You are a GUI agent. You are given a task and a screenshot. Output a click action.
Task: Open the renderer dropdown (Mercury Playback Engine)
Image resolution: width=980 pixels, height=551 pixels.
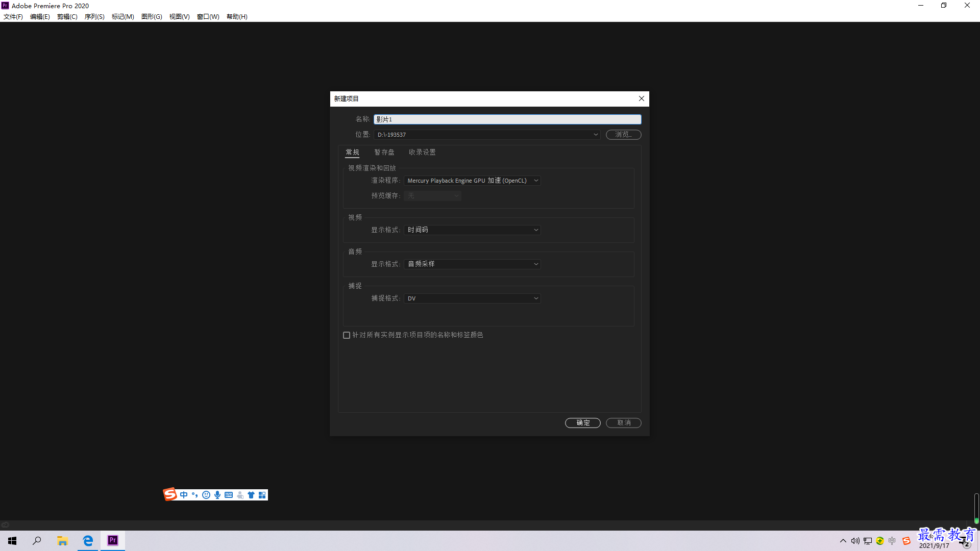472,181
